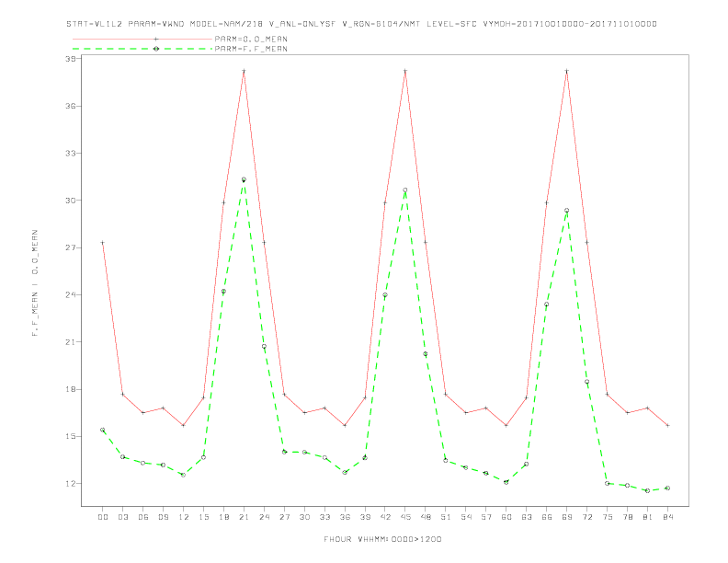Click the green circle peak marker at hour 21
Screen dimensions: 728x563
point(244,179)
